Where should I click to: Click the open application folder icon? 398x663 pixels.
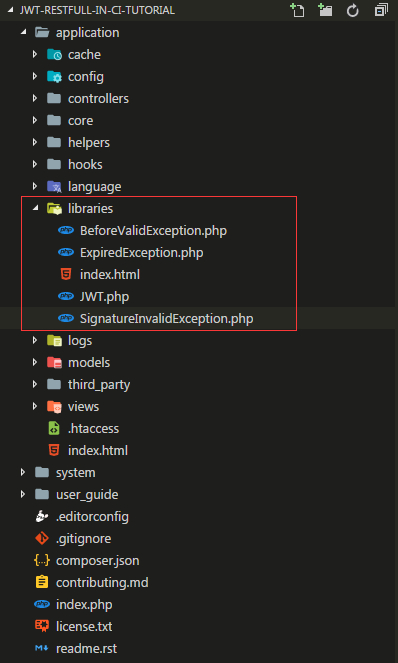42,33
